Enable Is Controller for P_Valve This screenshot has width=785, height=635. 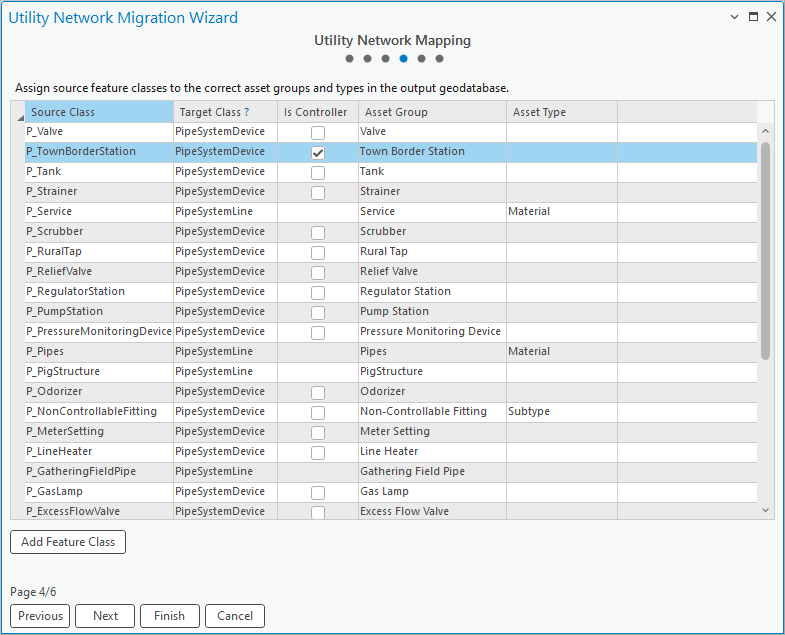click(x=318, y=133)
